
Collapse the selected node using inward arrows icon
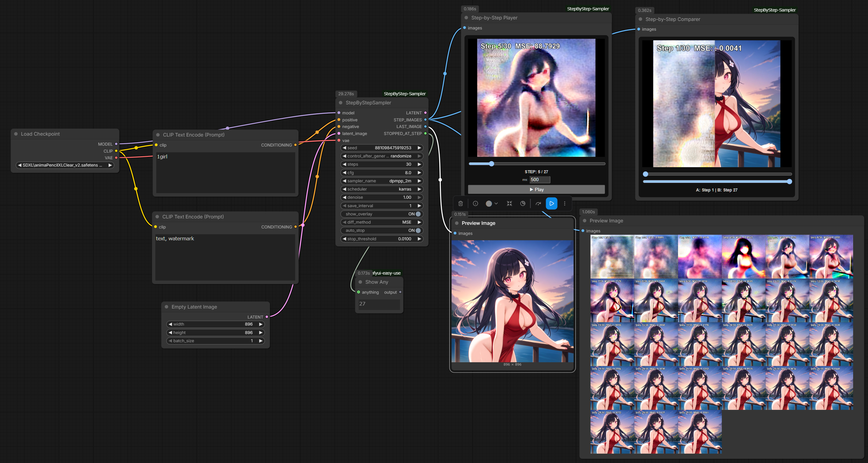[509, 204]
